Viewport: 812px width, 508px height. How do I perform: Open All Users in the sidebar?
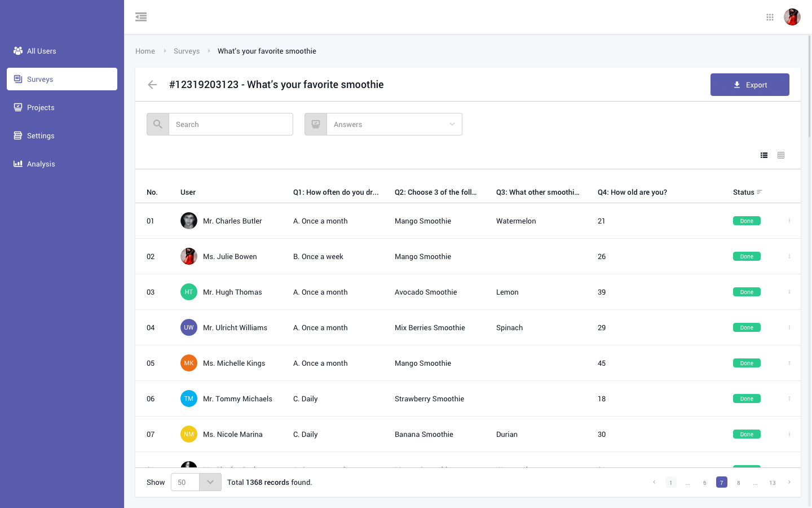pos(42,51)
